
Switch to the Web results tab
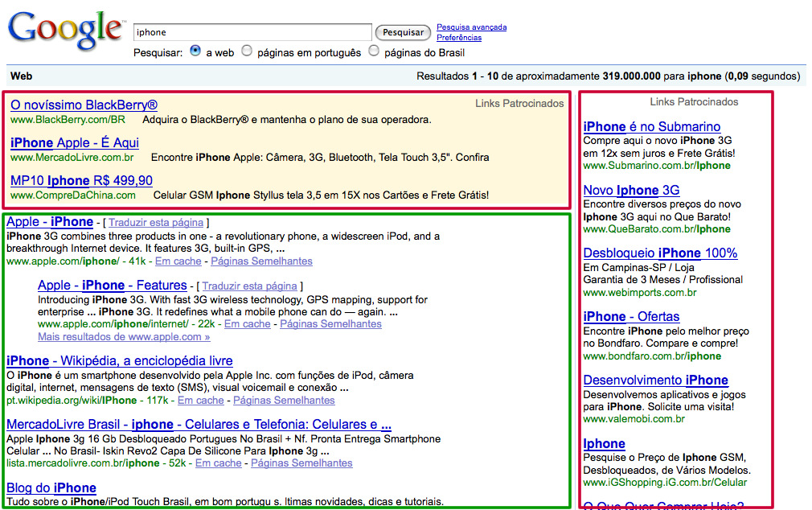[x=21, y=76]
